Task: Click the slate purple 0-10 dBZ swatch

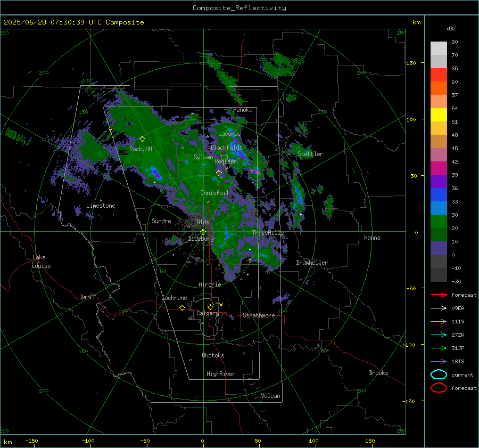Action: click(x=439, y=248)
